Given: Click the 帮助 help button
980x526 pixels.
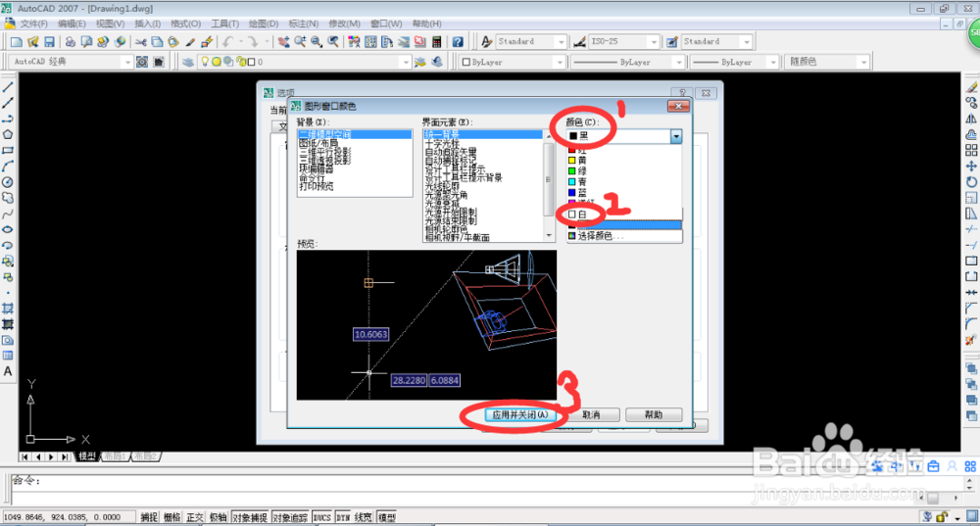Looking at the screenshot, I should point(654,414).
